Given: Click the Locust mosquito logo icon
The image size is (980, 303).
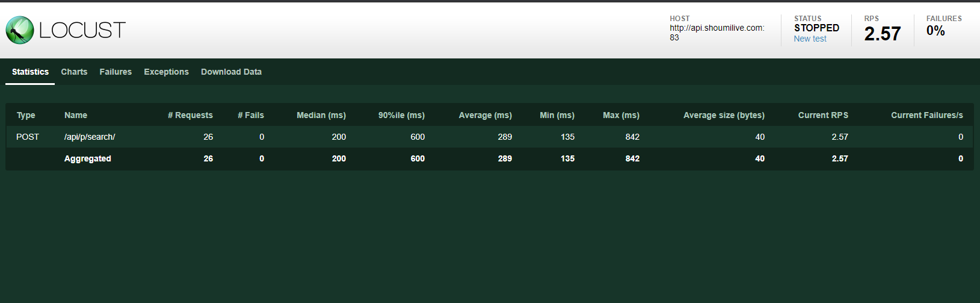Looking at the screenshot, I should [20, 30].
